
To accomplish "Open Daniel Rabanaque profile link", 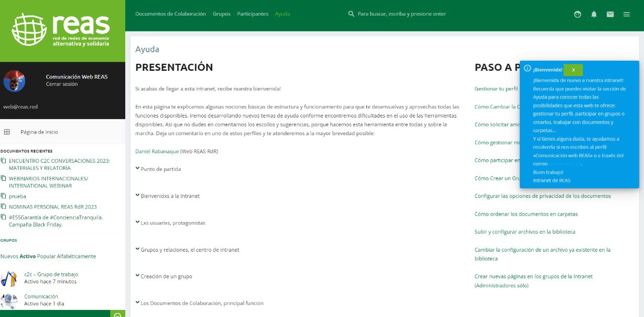I will point(157,151).
